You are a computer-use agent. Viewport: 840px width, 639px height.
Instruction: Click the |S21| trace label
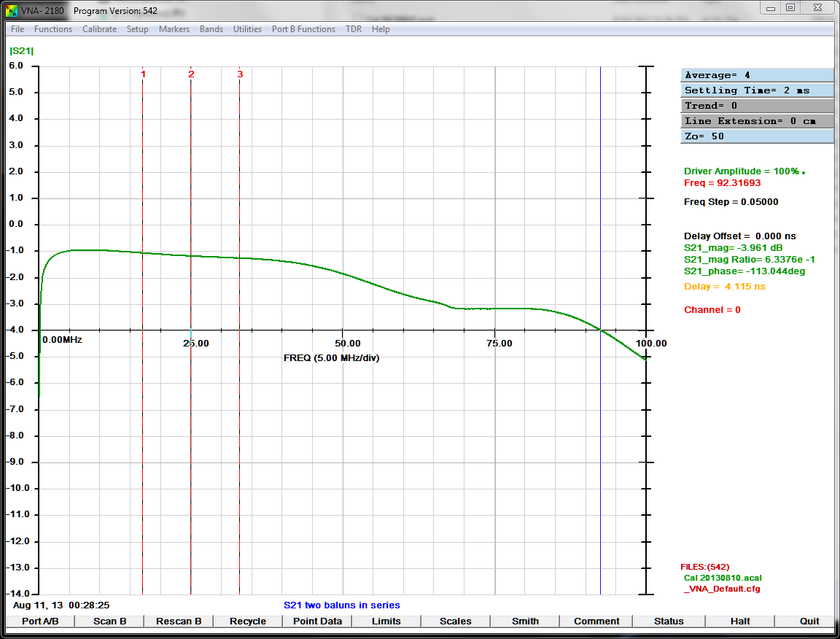[22, 51]
